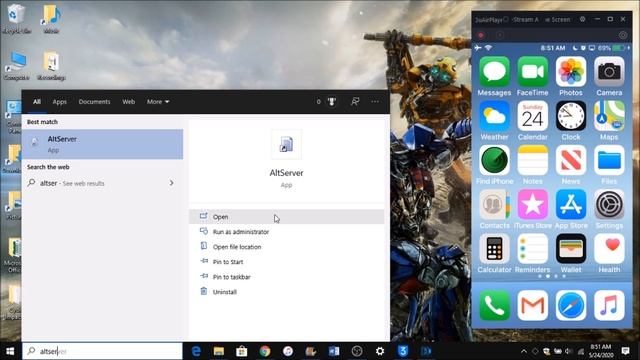
Task: Tap the Phone icon in the dock
Action: point(494,305)
